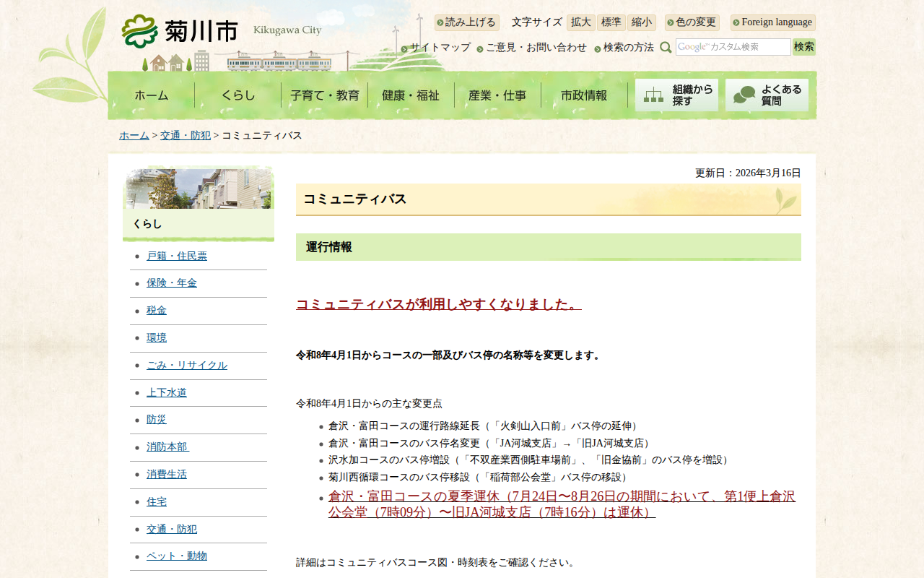Screen dimensions: 924x578
Task: Click the 検索 submit button
Action: 804,47
